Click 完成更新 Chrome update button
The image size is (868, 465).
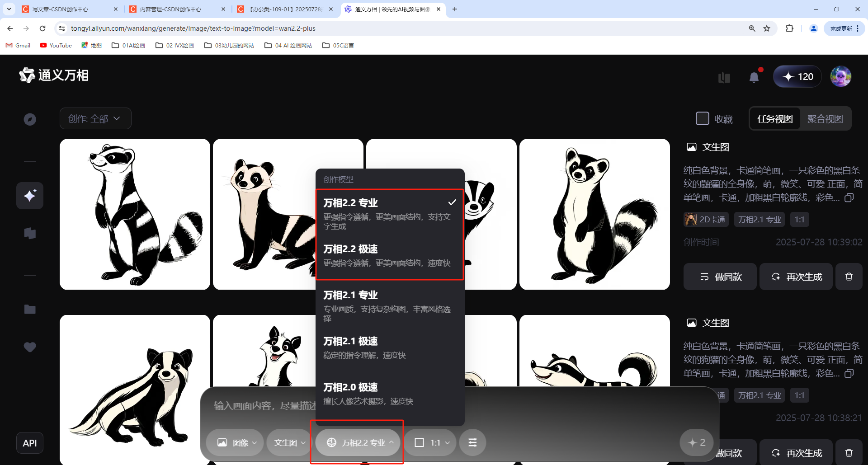[x=844, y=28]
